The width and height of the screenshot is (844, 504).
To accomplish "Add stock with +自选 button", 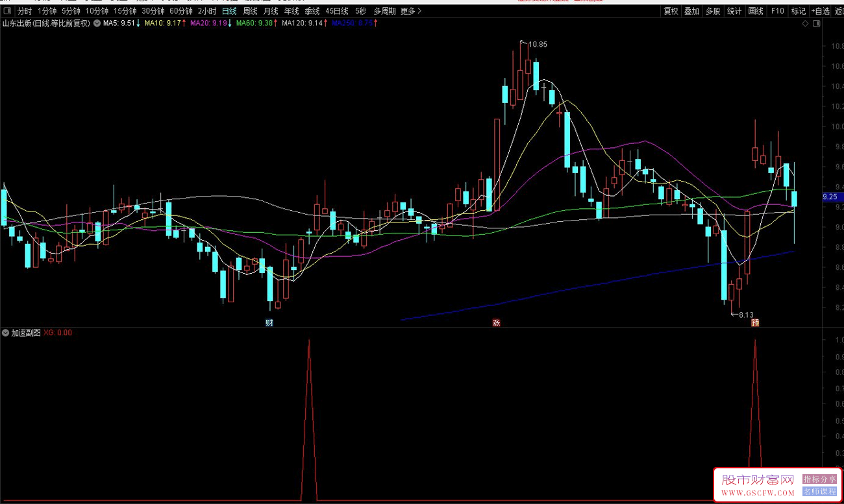I will point(821,11).
